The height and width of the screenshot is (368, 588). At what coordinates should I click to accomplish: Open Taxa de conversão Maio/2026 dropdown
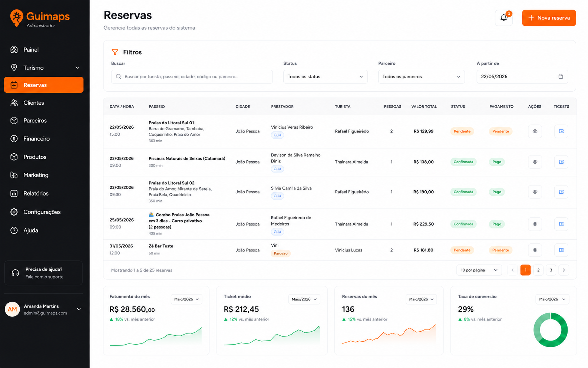point(552,299)
